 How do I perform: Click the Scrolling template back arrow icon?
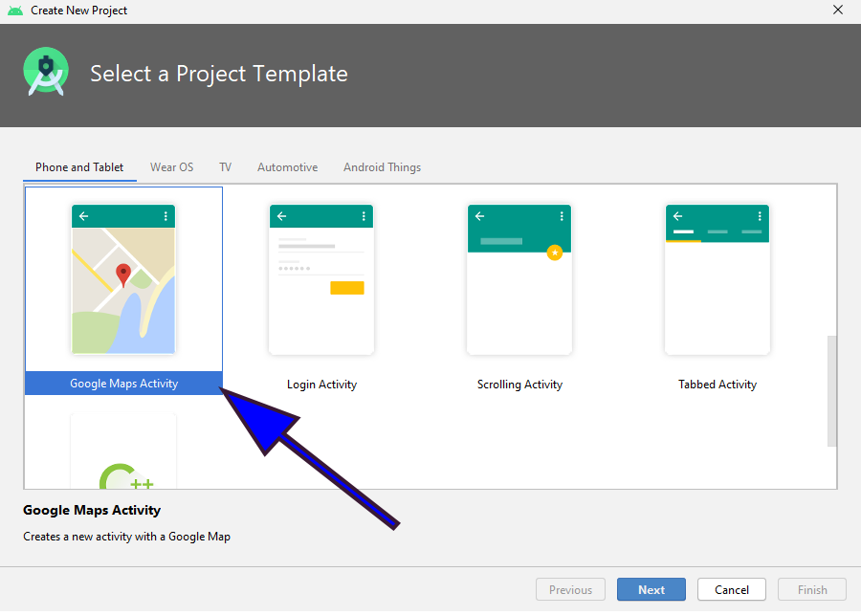(479, 216)
